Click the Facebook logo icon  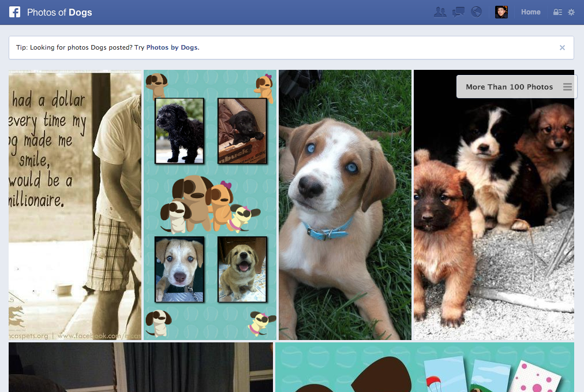[15, 12]
